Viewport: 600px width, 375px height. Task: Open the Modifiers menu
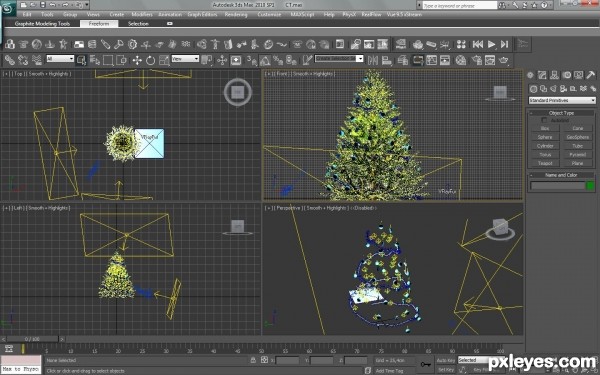point(142,15)
